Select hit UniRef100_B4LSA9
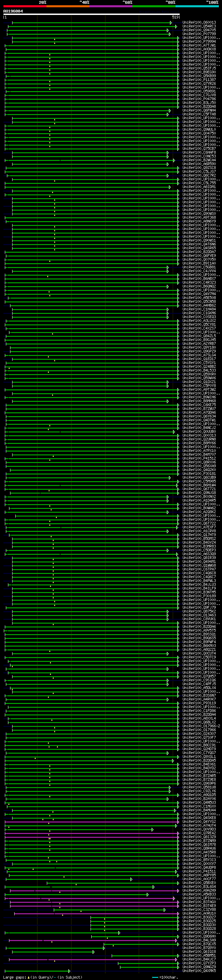This screenshot has width=222, height=980. pos(199,940)
